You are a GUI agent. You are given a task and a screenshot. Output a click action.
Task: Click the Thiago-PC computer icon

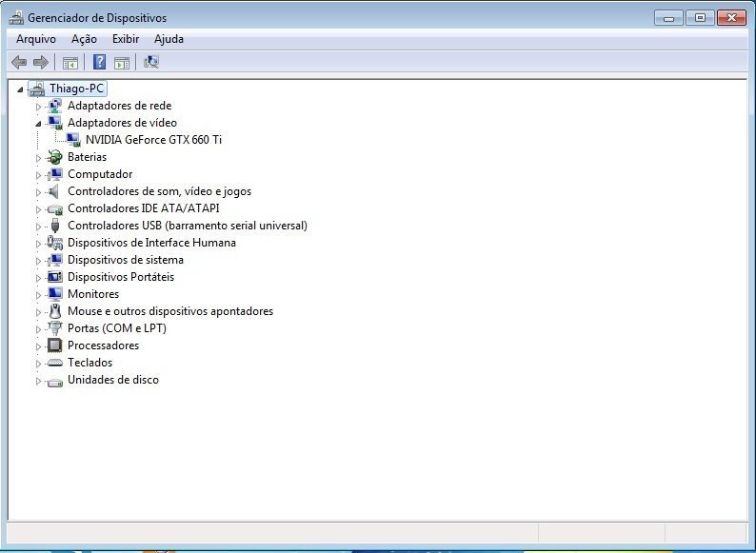click(36, 89)
